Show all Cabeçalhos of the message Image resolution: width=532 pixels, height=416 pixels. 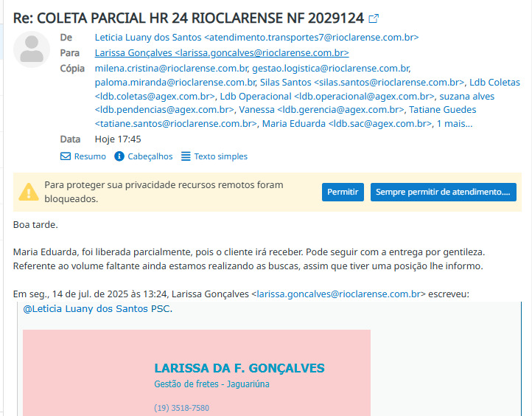click(144, 156)
